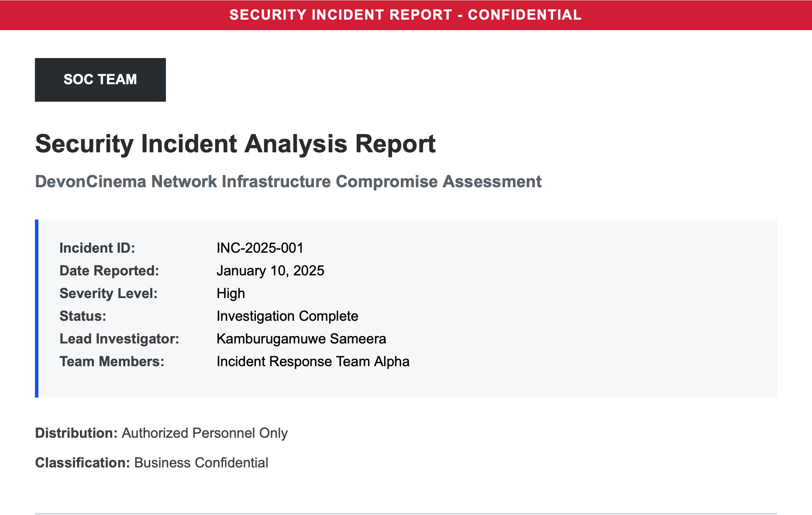Click the Date Reported label
Screen dimensions: 812x515
[x=109, y=271]
